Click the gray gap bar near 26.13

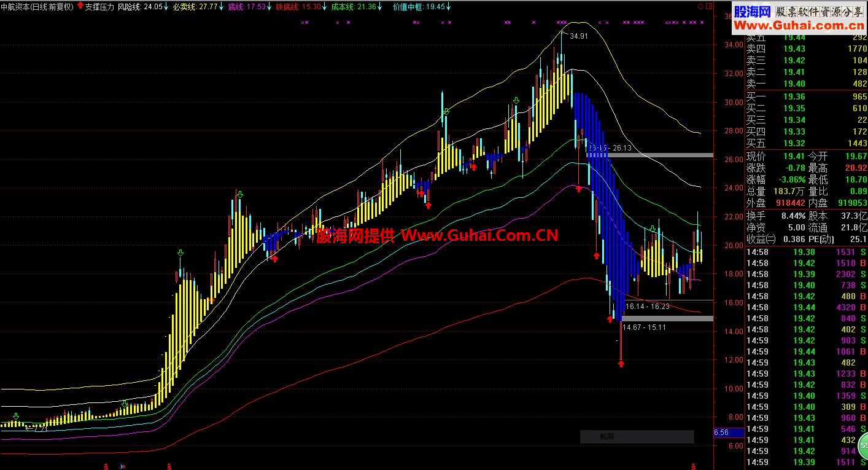click(649, 155)
